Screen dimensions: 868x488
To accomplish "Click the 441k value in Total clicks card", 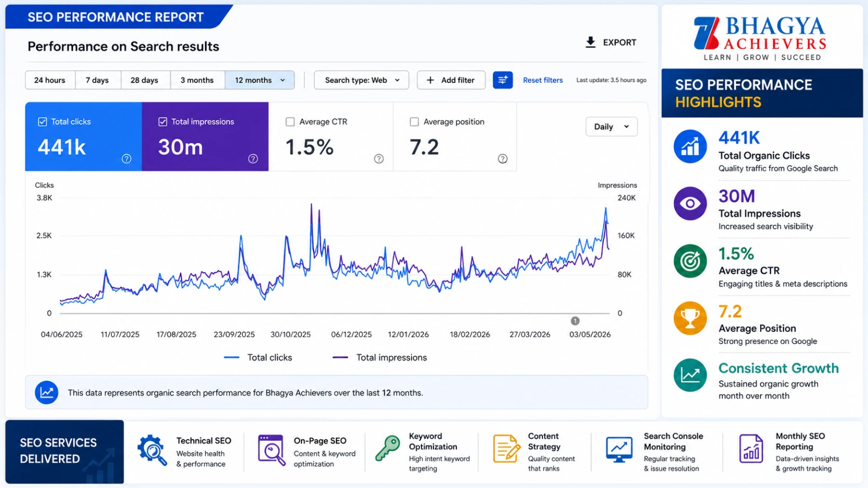I will point(62,147).
